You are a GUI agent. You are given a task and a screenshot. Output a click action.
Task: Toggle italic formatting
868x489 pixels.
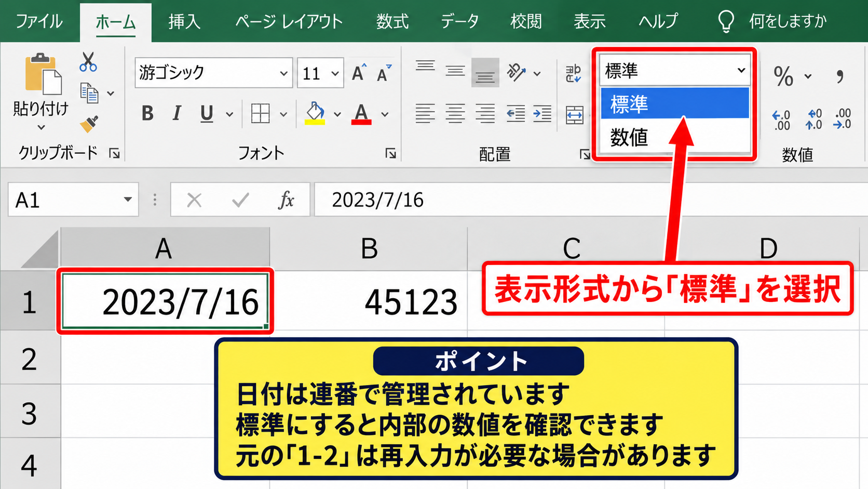point(177,113)
